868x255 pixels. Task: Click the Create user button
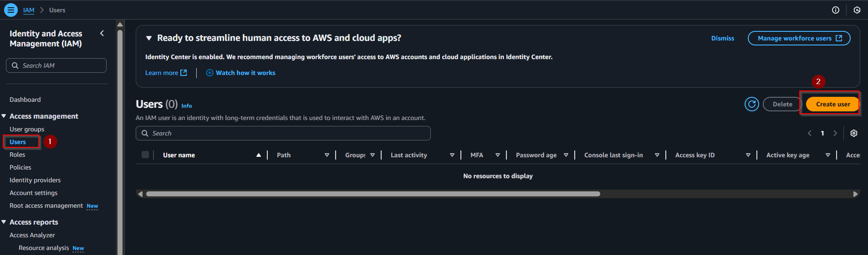832,104
